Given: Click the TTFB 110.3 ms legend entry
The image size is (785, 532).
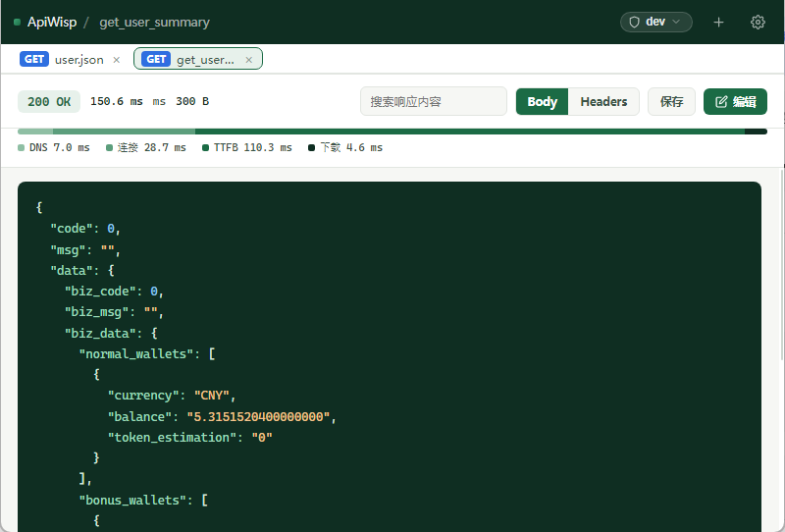Looking at the screenshot, I should (247, 147).
